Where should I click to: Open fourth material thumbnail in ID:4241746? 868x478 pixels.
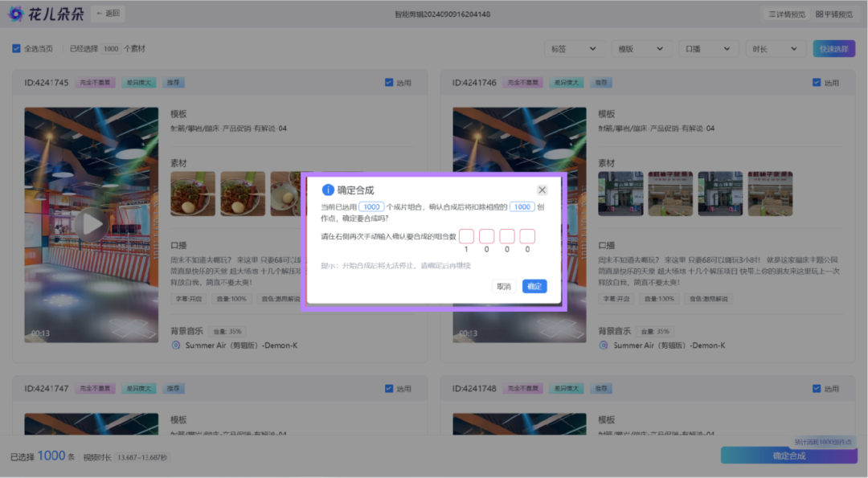tap(770, 194)
